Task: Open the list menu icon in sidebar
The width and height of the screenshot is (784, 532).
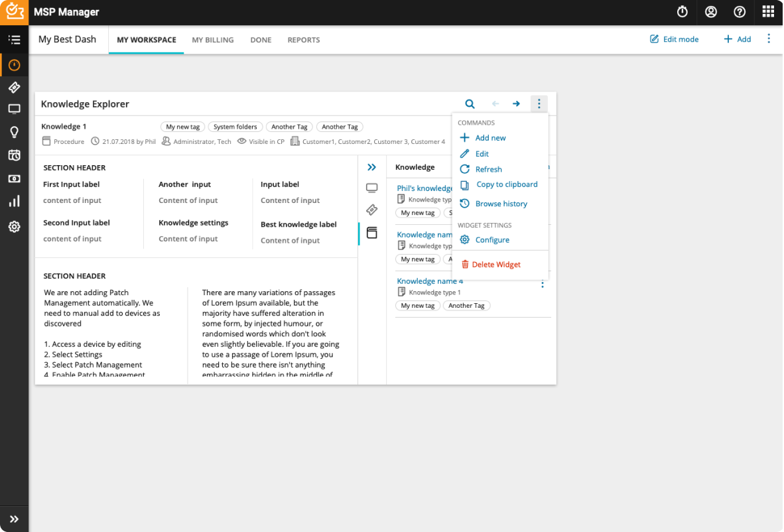Action: [x=14, y=40]
